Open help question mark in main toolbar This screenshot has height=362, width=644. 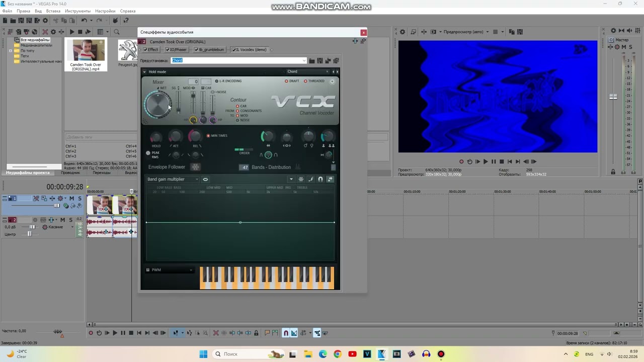[126, 21]
